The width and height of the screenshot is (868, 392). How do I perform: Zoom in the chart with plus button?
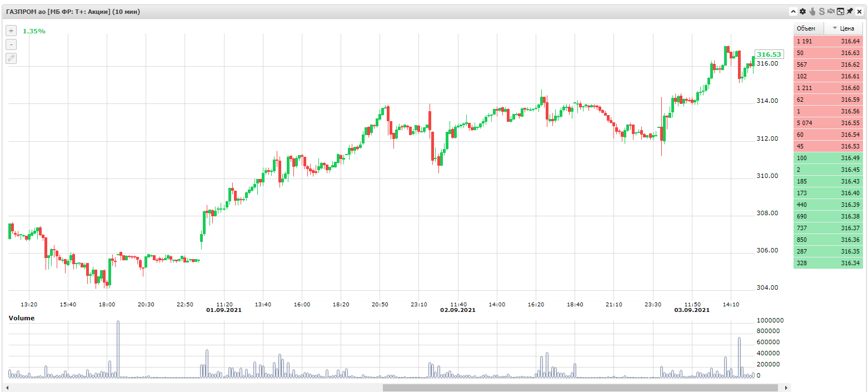coord(11,31)
